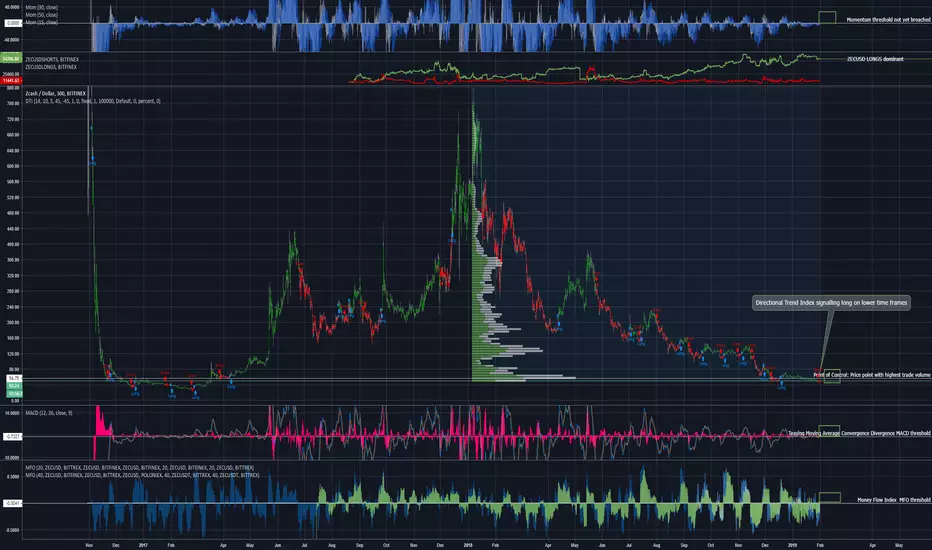Image resolution: width=932 pixels, height=550 pixels.
Task: Click the 160.00 price axis label
Action: (x=14, y=338)
